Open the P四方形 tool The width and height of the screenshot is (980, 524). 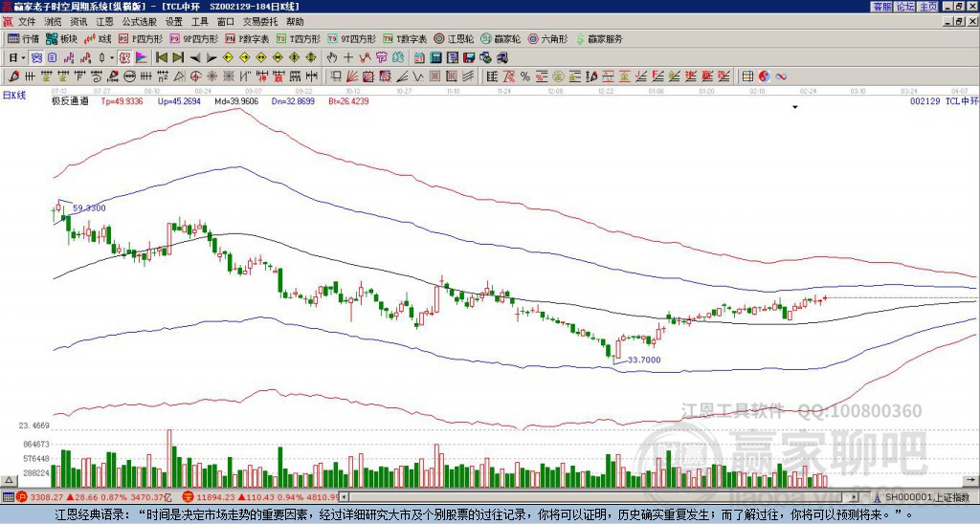click(141, 38)
